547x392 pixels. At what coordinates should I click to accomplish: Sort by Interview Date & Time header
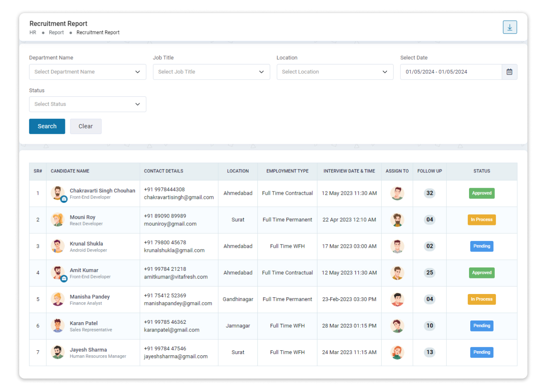(x=349, y=171)
